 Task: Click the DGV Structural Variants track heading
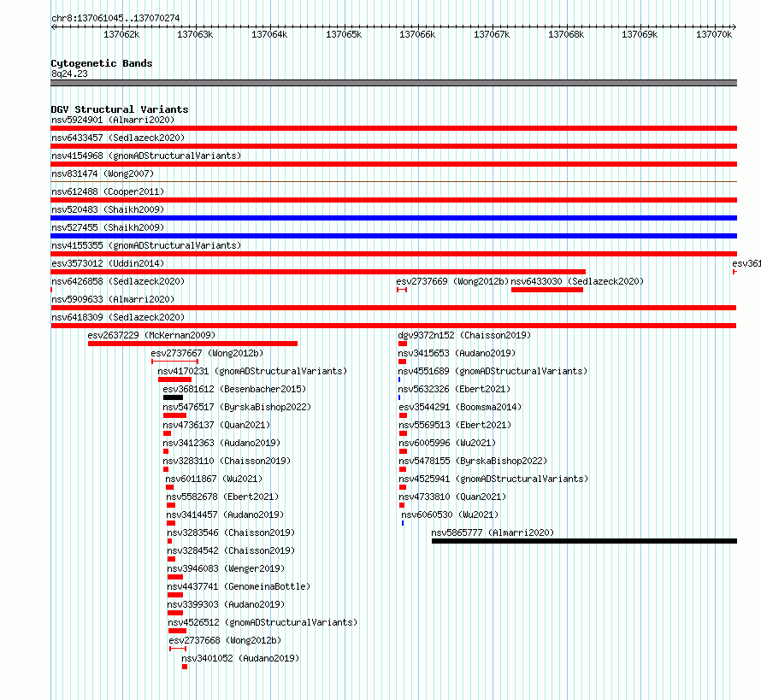click(120, 109)
